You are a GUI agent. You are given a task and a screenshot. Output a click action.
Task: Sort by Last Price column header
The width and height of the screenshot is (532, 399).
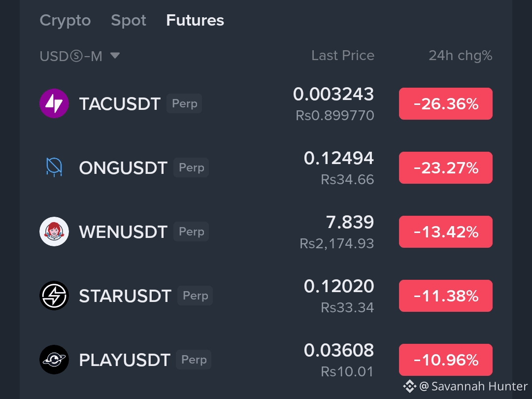point(343,55)
